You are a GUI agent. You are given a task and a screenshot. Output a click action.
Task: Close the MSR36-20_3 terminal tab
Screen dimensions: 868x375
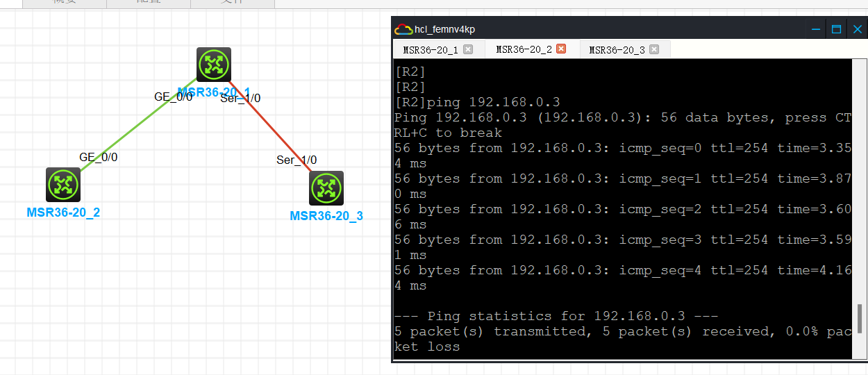pos(655,49)
